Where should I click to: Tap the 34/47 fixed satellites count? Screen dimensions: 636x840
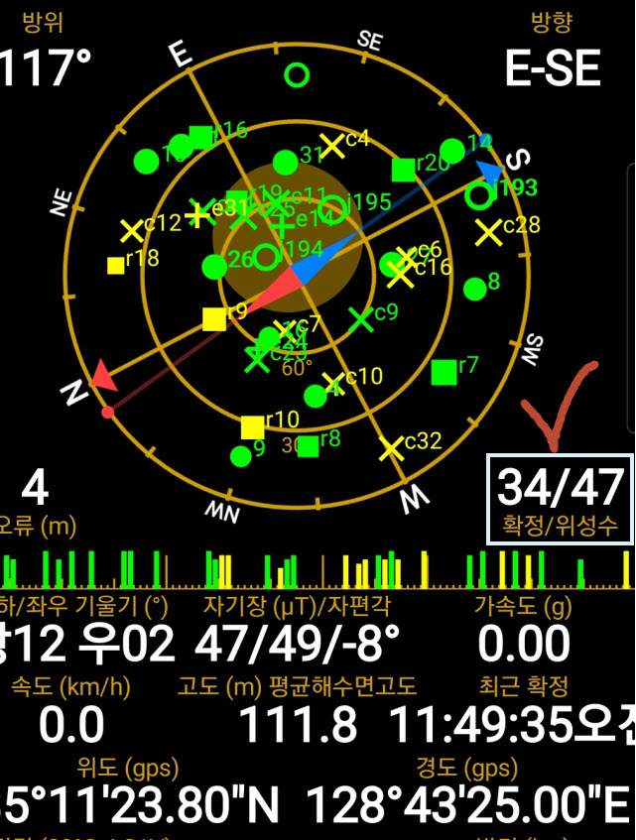(560, 487)
